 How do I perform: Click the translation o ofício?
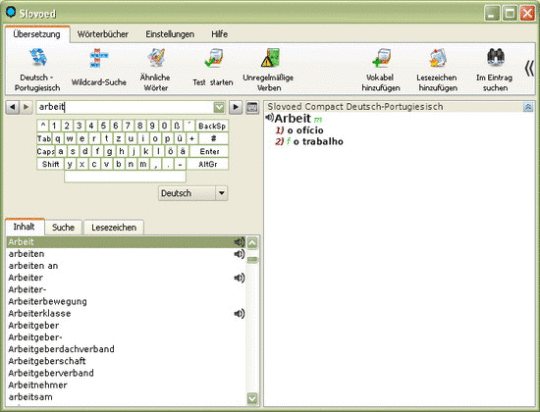tap(305, 130)
